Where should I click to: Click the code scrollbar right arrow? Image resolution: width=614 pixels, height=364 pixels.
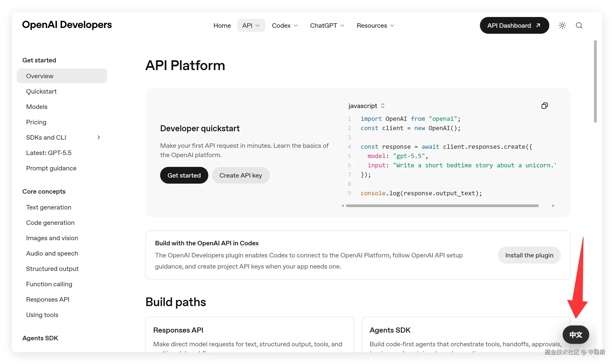coord(553,206)
